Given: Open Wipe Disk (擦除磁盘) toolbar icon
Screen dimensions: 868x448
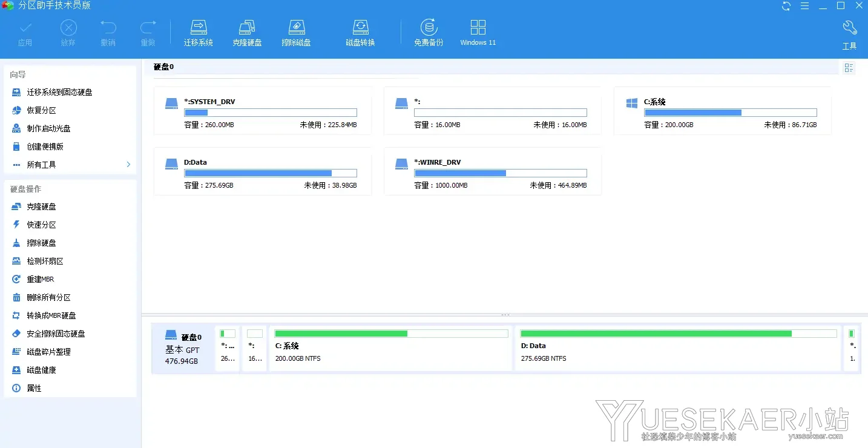Looking at the screenshot, I should click(296, 33).
